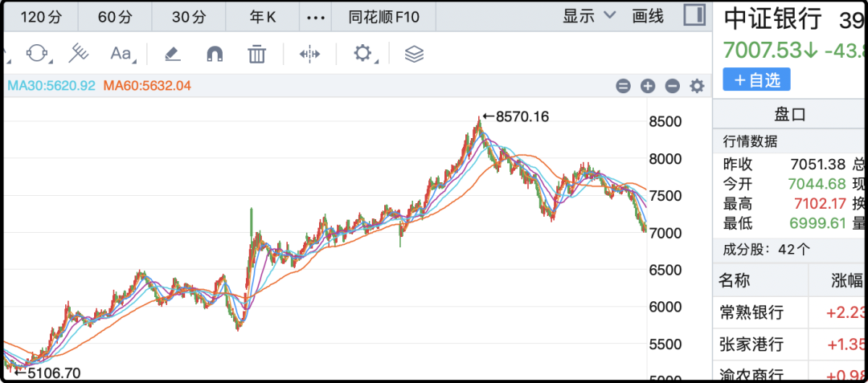Click the 今开 value 7044.68
The height and width of the screenshot is (383, 868).
click(818, 184)
